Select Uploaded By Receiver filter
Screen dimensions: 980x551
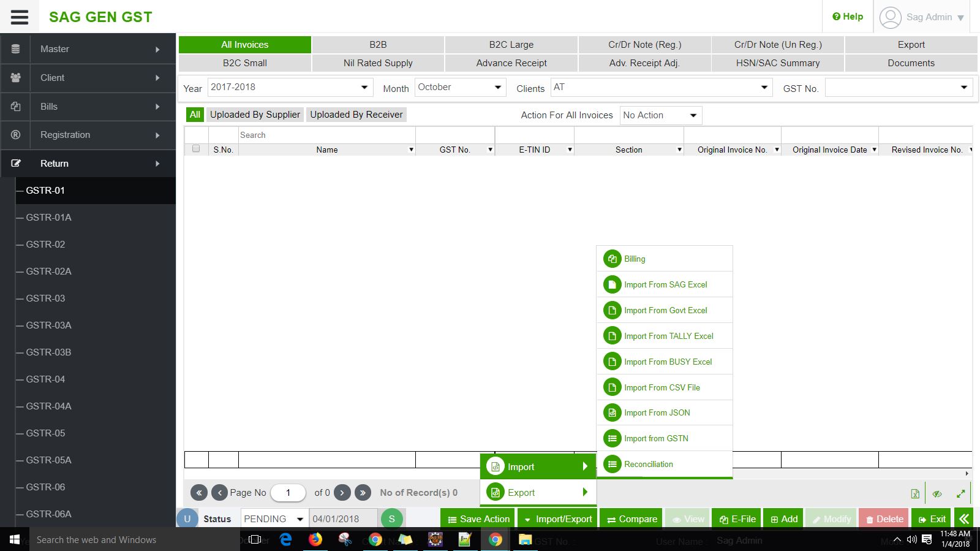coord(356,115)
